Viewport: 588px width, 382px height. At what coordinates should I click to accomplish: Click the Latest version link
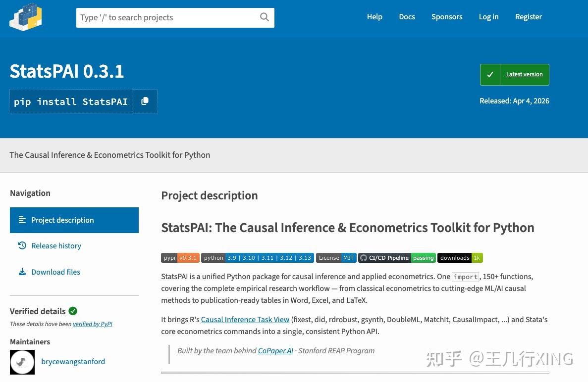[x=524, y=74]
